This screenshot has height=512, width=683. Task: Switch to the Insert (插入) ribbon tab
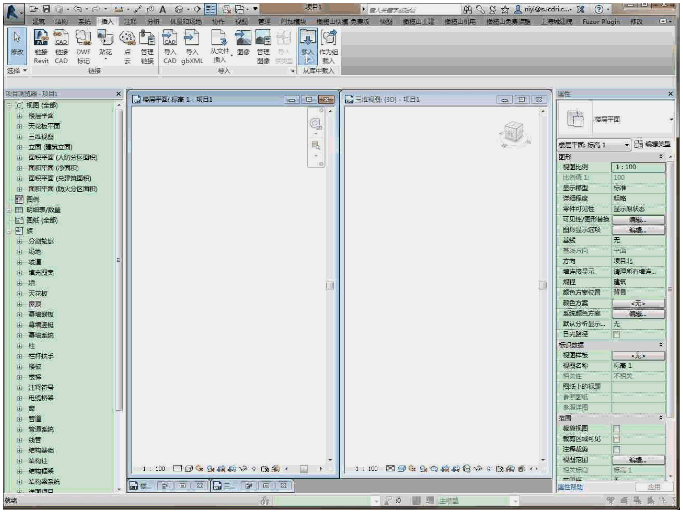tap(107, 21)
